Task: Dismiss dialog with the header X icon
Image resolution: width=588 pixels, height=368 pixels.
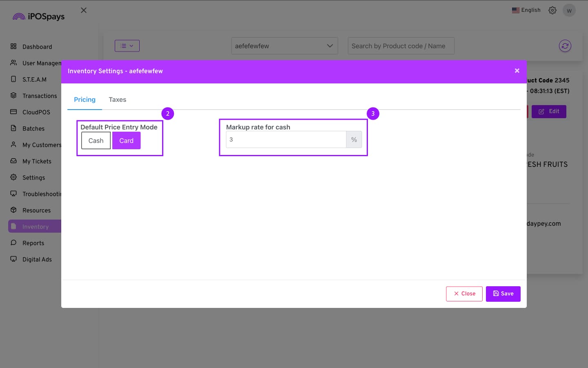Action: [x=517, y=71]
